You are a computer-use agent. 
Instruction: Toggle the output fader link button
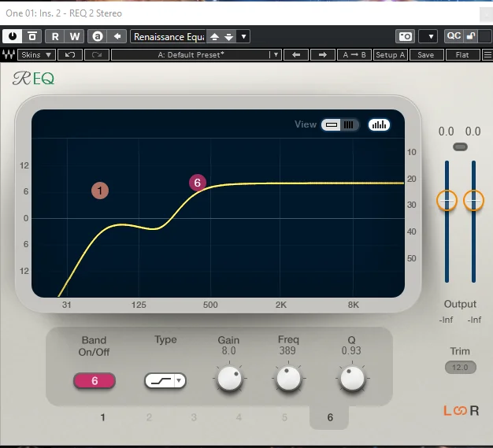tap(460, 146)
